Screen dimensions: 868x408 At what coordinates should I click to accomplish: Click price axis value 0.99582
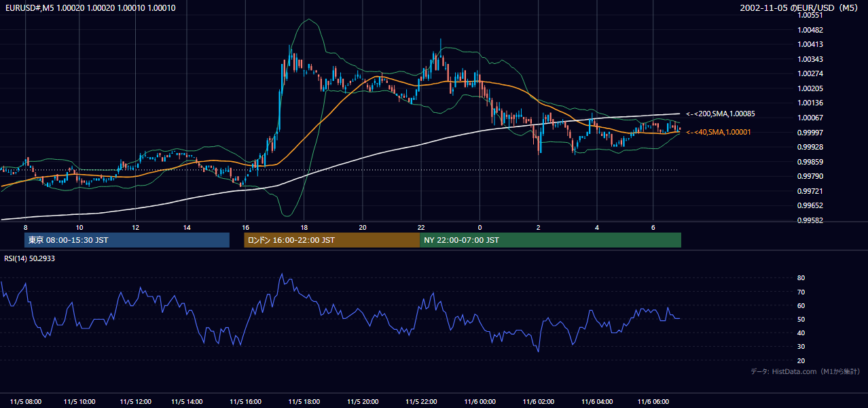(810, 220)
